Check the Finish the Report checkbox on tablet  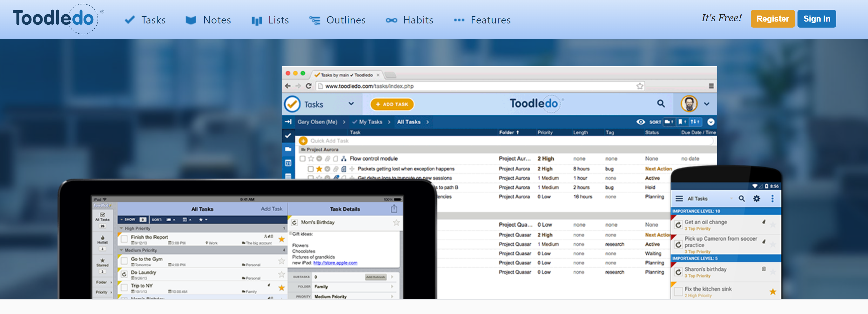tap(124, 239)
